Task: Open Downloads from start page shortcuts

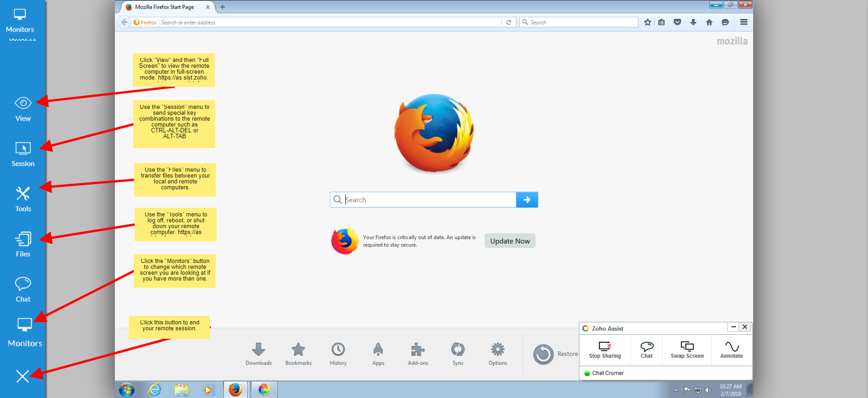Action: pos(259,354)
